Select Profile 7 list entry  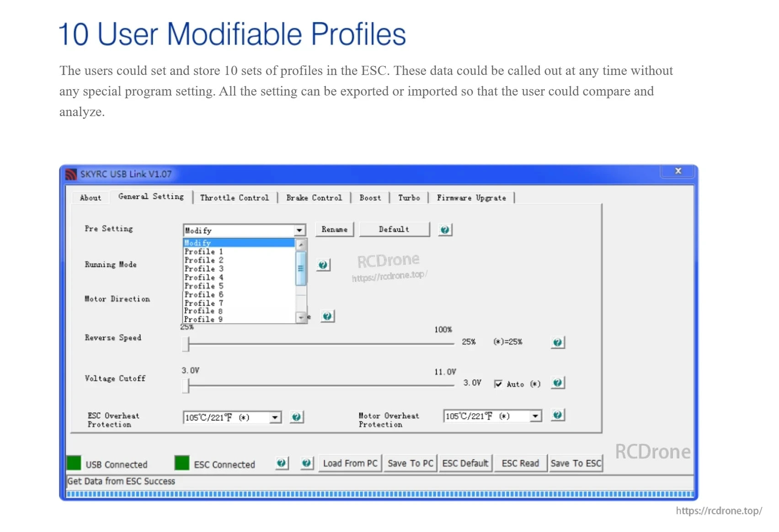pyautogui.click(x=239, y=303)
